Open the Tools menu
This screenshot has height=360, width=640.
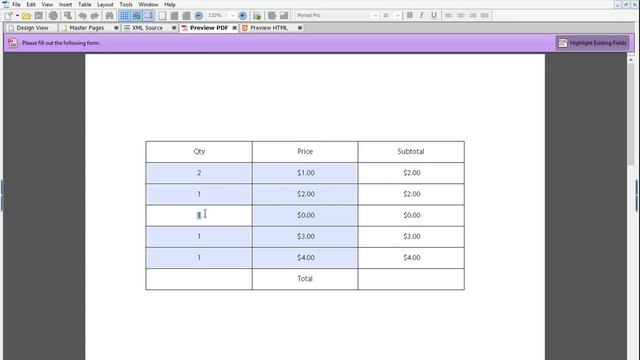pos(126,4)
